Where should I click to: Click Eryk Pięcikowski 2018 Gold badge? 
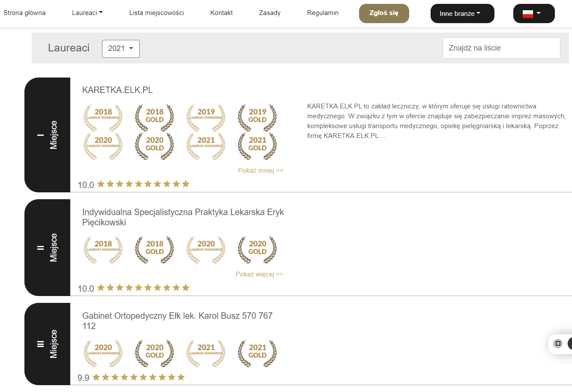pyautogui.click(x=155, y=249)
